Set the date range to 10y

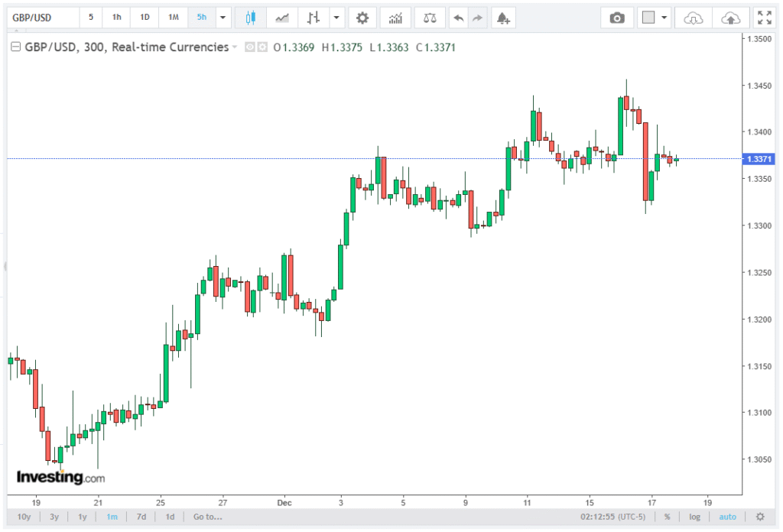pos(24,517)
